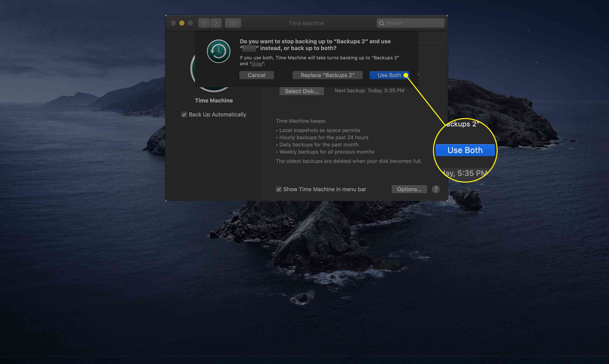Click "Weekly backups for all previous months"

click(327, 152)
